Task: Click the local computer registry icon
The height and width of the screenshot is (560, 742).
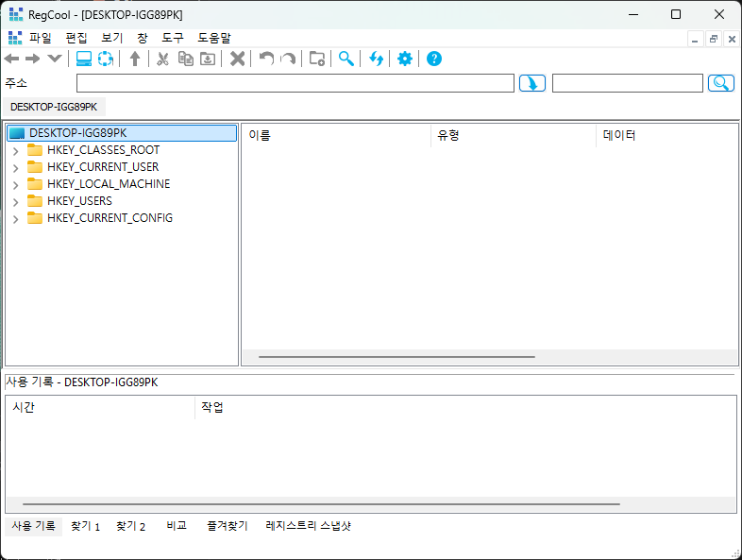Action: coord(84,59)
